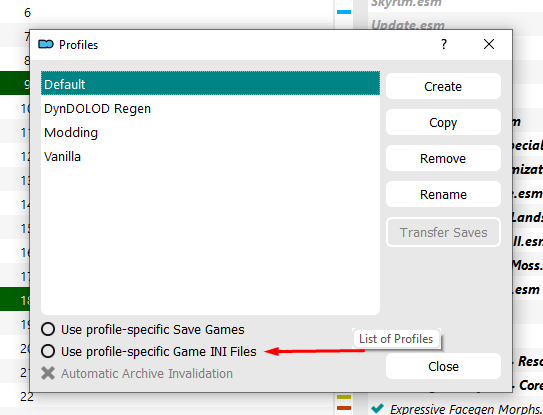
Task: Click the Transfer Saves button
Action: [x=443, y=232]
